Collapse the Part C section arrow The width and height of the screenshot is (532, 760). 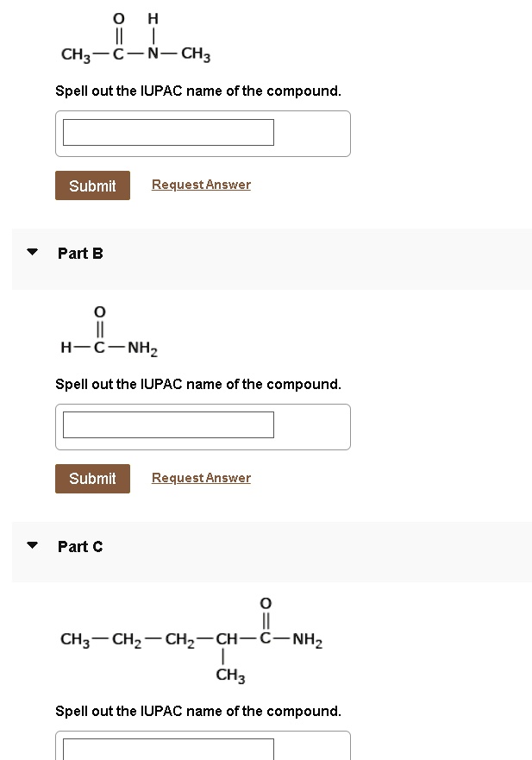coord(32,545)
